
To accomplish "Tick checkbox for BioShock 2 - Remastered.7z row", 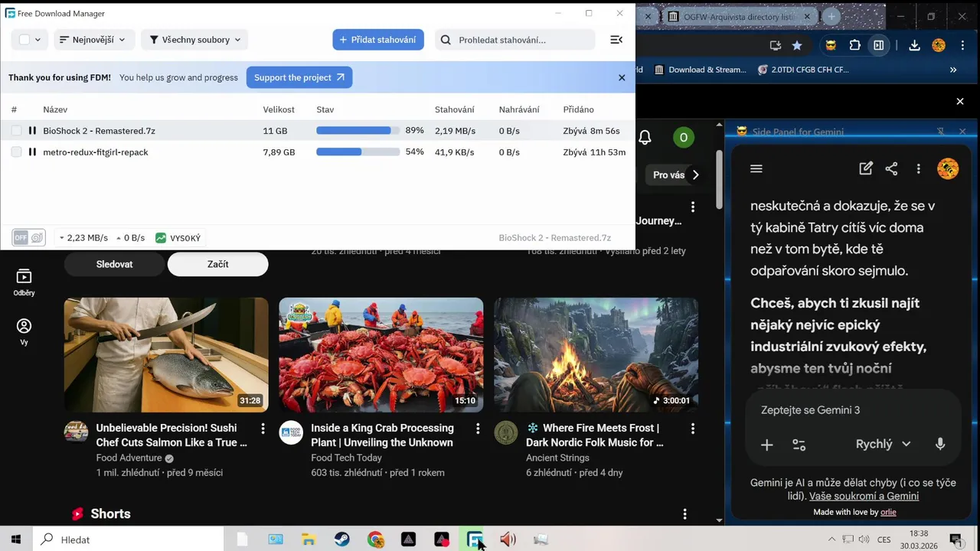I will [x=16, y=131].
